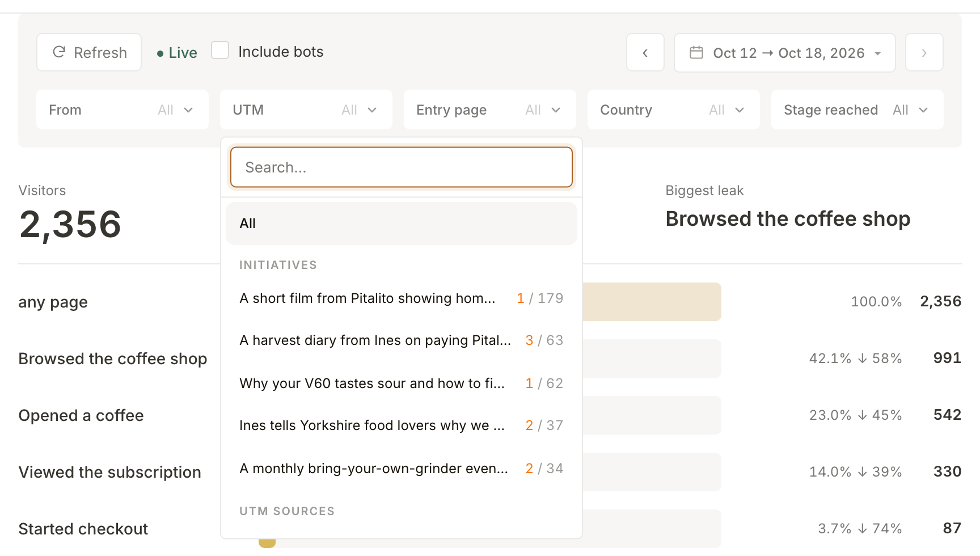Open the From filter dropdown
This screenshot has width=980, height=556.
[x=122, y=109]
